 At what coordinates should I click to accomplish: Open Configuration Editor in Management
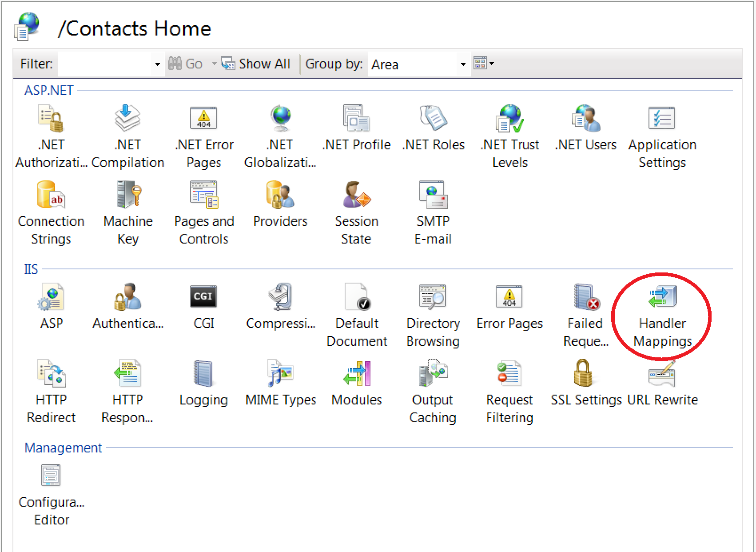(x=51, y=494)
